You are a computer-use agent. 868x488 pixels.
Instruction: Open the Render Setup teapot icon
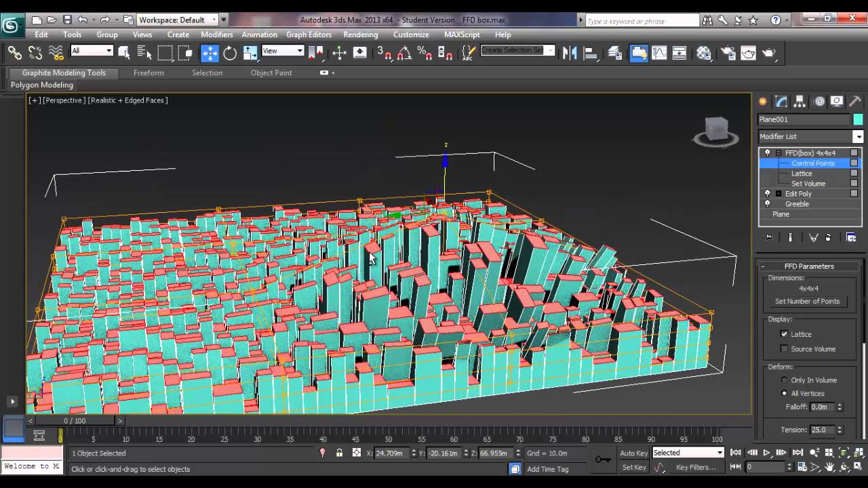728,53
